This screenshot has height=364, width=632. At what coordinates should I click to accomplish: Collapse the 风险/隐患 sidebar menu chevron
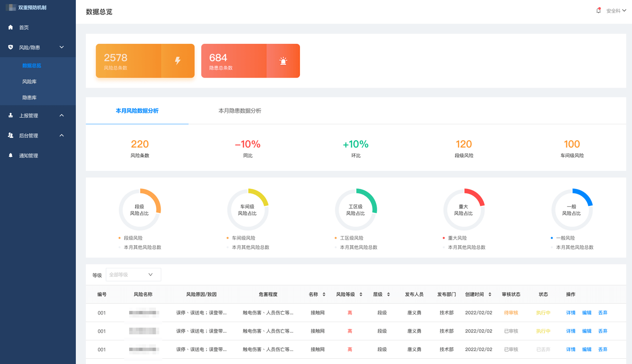(62, 47)
